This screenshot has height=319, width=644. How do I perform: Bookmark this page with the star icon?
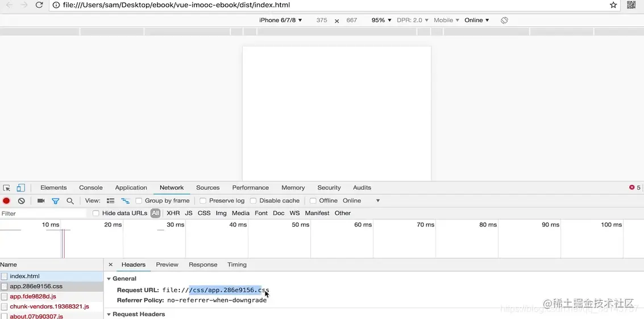tap(613, 5)
